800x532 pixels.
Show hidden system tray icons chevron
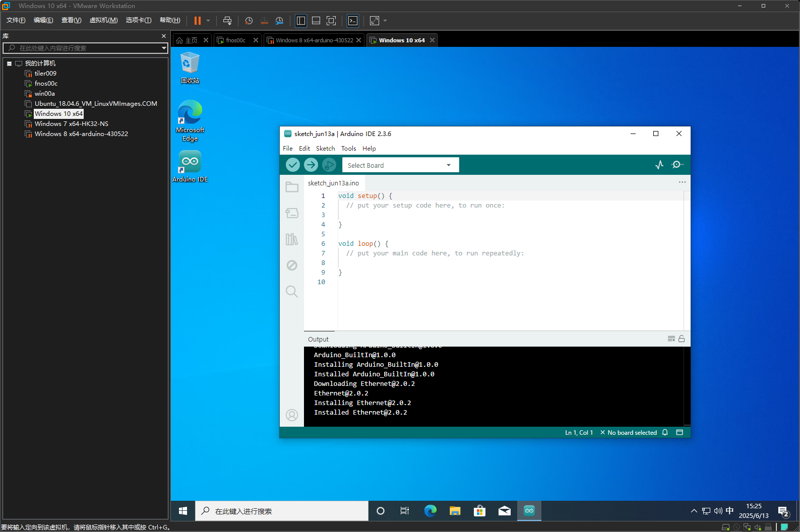pos(694,511)
